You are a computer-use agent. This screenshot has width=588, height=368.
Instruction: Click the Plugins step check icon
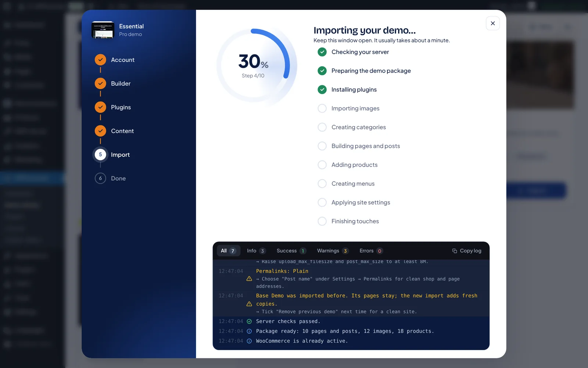(100, 107)
